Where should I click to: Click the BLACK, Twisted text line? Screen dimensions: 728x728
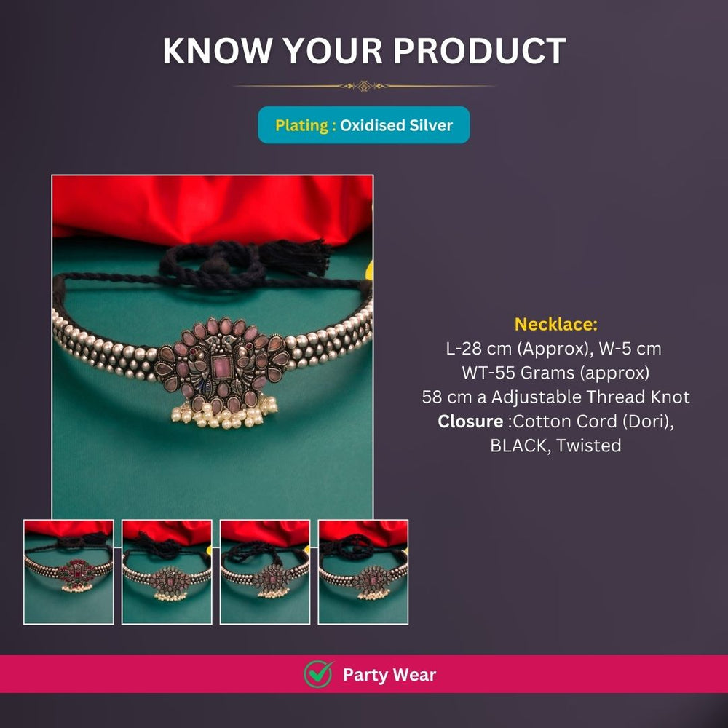point(555,446)
